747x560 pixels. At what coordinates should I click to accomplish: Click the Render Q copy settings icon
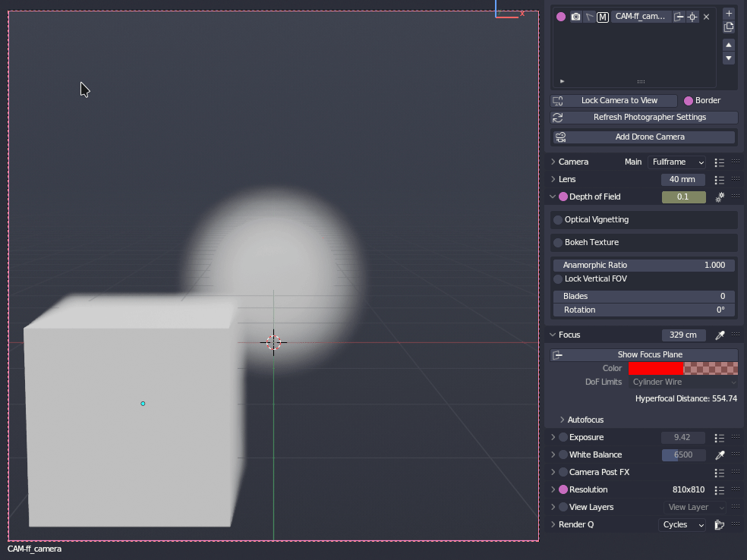click(x=720, y=525)
